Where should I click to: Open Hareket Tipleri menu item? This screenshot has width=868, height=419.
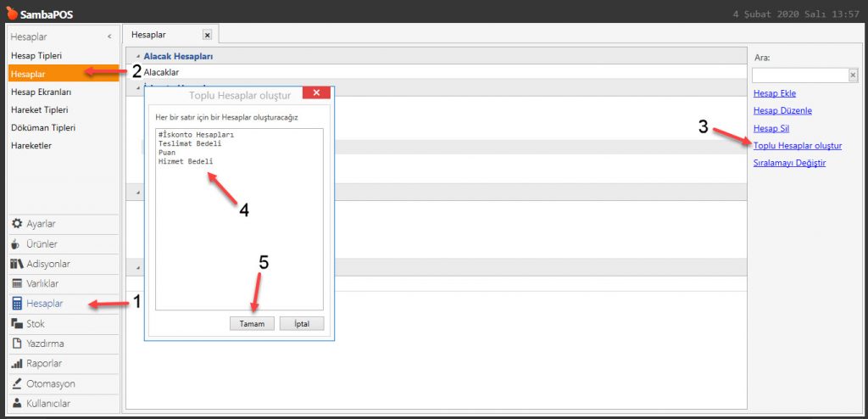point(39,109)
